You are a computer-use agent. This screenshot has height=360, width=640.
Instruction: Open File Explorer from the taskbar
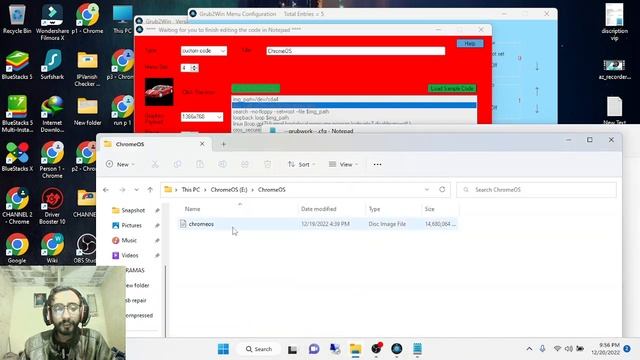pos(356,349)
